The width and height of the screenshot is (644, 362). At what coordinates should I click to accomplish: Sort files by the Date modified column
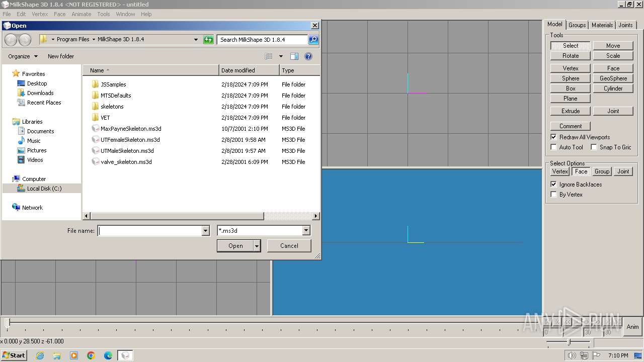(x=249, y=70)
